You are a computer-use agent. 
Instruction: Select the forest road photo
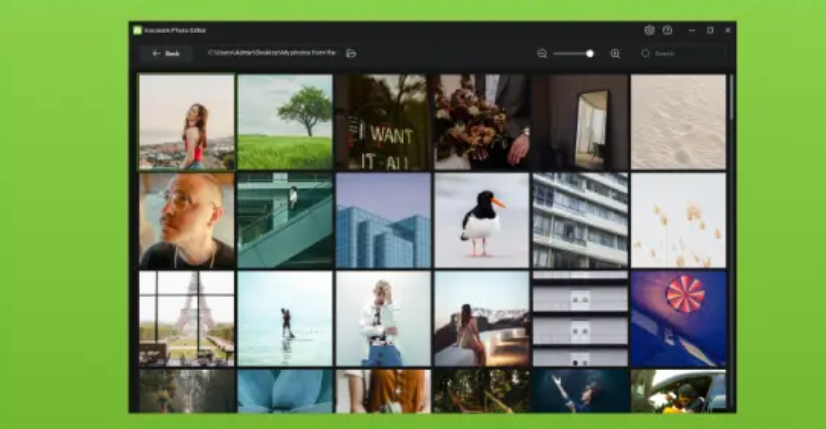(x=186, y=391)
